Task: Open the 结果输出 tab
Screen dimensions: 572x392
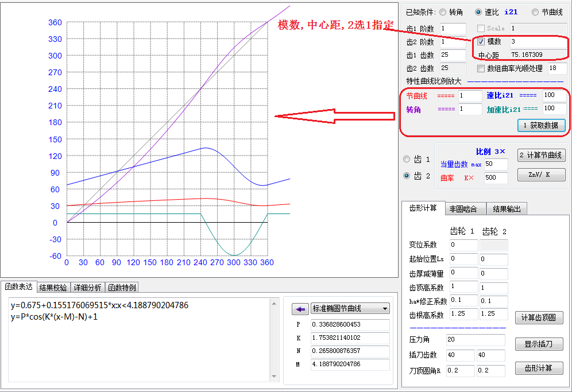Action: coord(506,209)
